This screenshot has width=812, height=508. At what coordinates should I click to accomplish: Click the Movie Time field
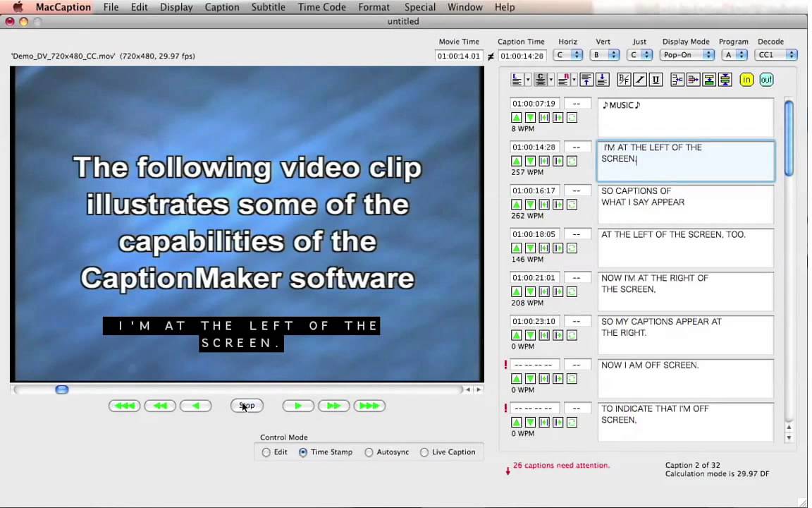[x=459, y=56]
